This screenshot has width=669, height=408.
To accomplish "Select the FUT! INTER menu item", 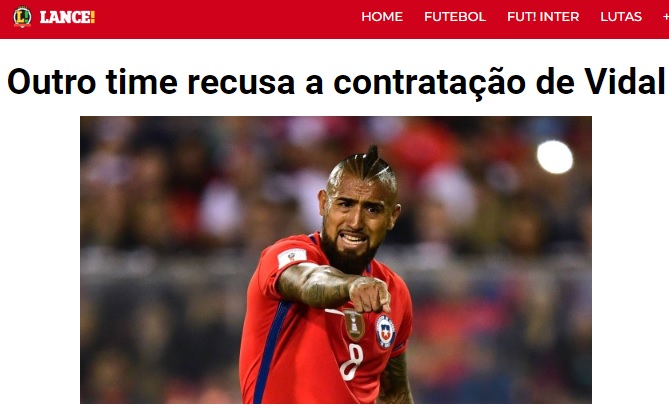I will click(543, 17).
